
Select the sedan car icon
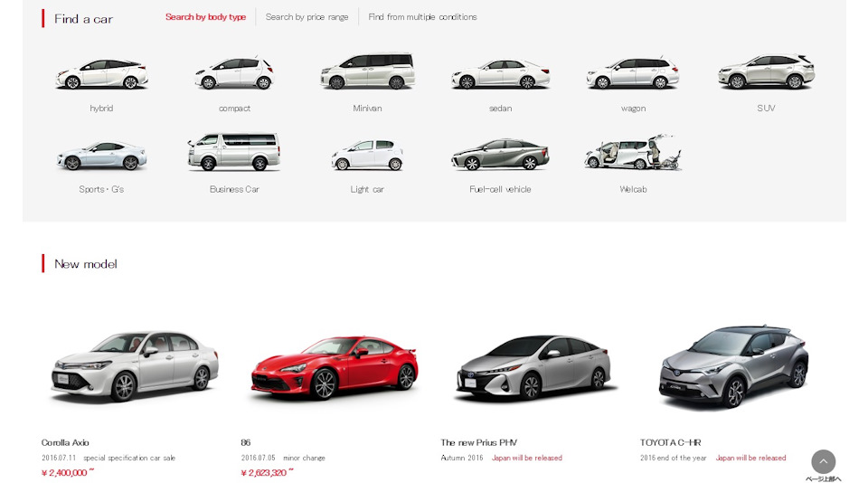[x=500, y=74]
